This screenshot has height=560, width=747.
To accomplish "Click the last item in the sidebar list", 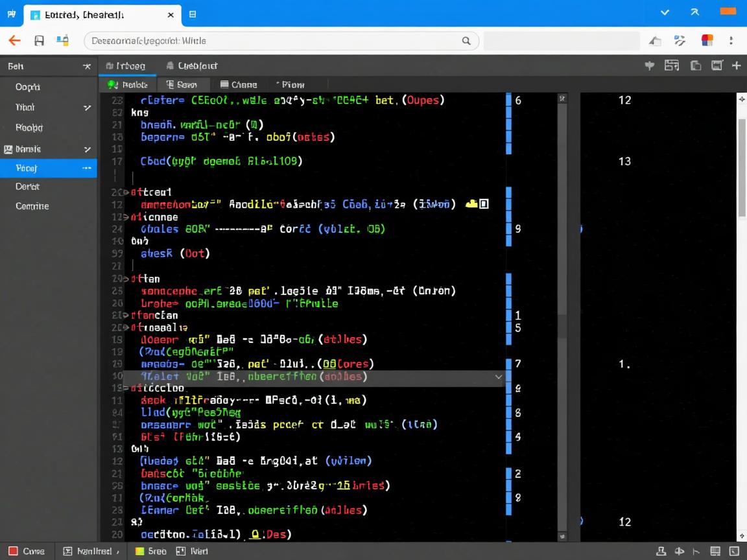I will pyautogui.click(x=32, y=206).
